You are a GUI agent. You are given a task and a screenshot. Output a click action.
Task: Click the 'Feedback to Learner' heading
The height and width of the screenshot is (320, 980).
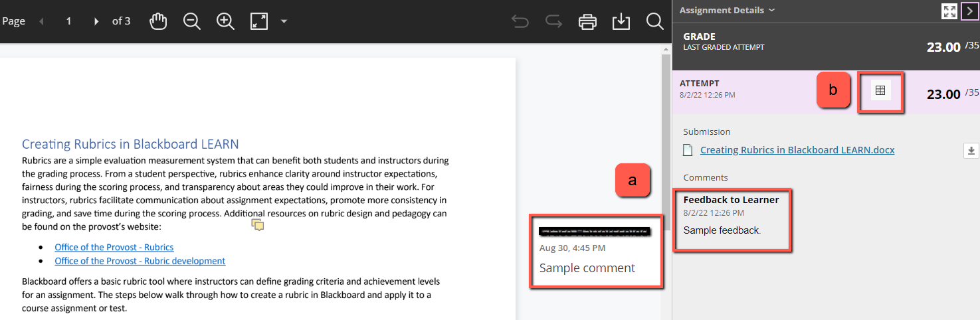pyautogui.click(x=732, y=199)
